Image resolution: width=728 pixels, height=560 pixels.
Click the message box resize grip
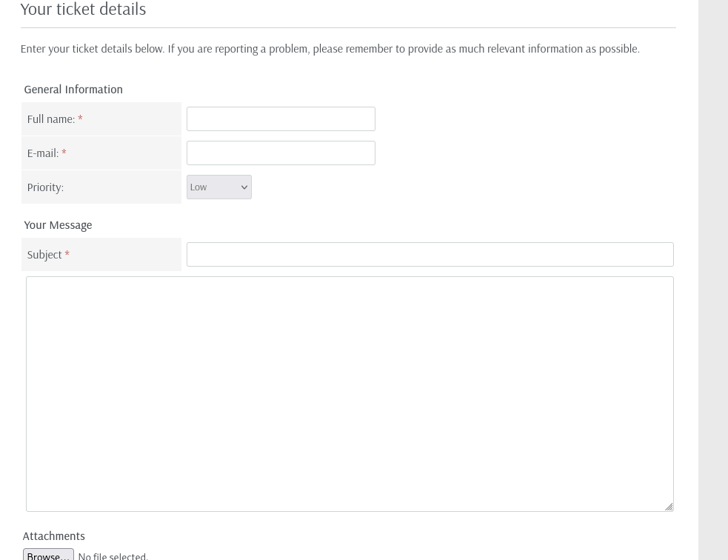[669, 507]
